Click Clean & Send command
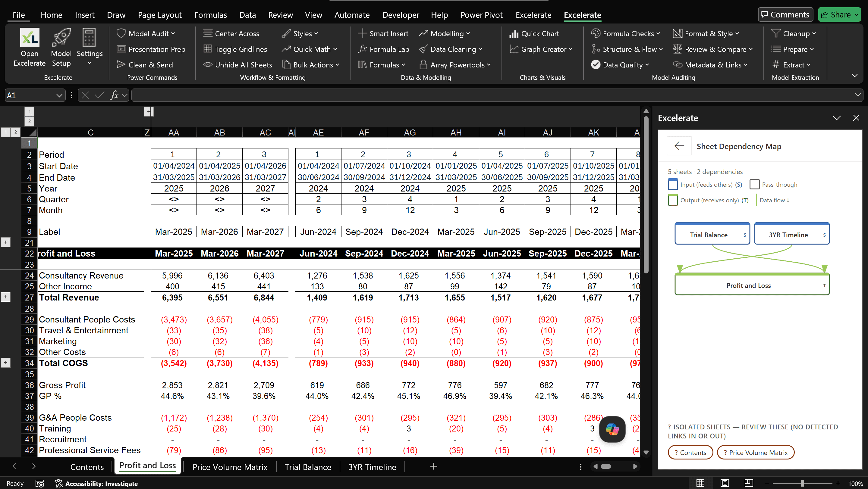Screen dimensions: 868x489 (145, 65)
